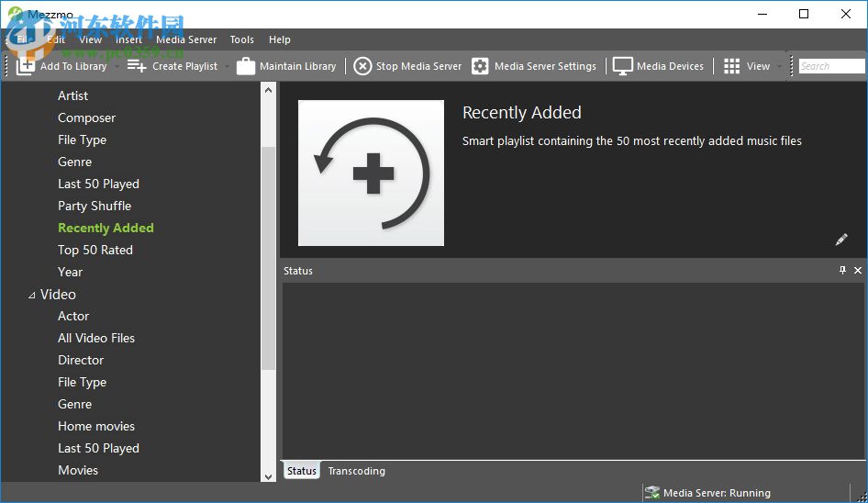868x503 pixels.
Task: Open Maintain Library briefcase icon
Action: tap(246, 66)
